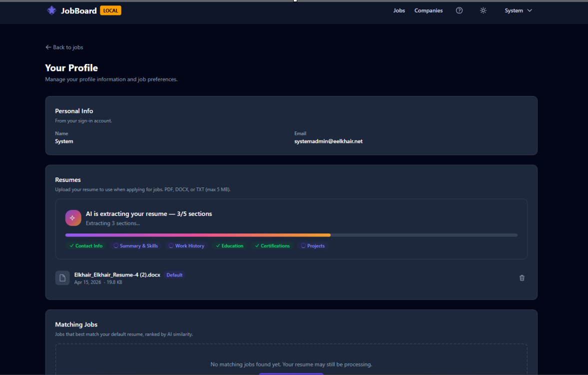The height and width of the screenshot is (375, 588).
Task: Select the Work History status chip
Action: [186, 246]
